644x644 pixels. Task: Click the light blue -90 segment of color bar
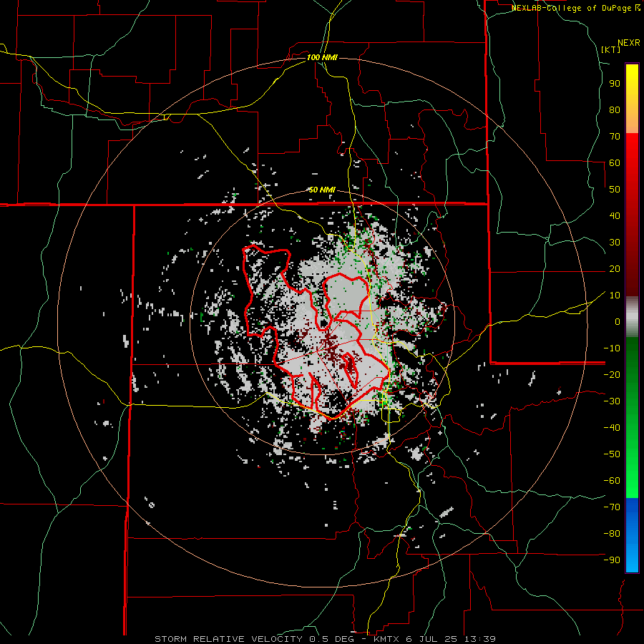[x=632, y=559]
